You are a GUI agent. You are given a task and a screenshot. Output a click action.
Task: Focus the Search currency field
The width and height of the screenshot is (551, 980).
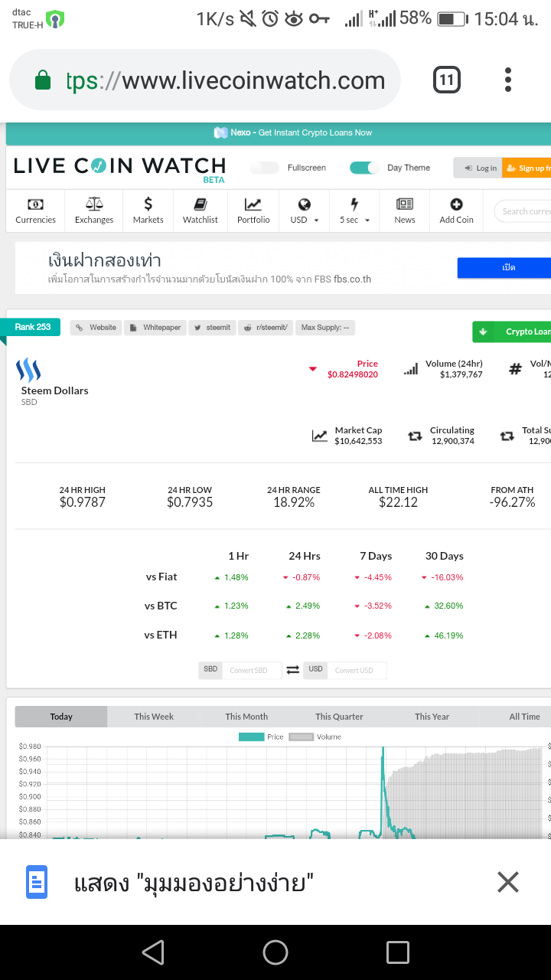click(523, 211)
